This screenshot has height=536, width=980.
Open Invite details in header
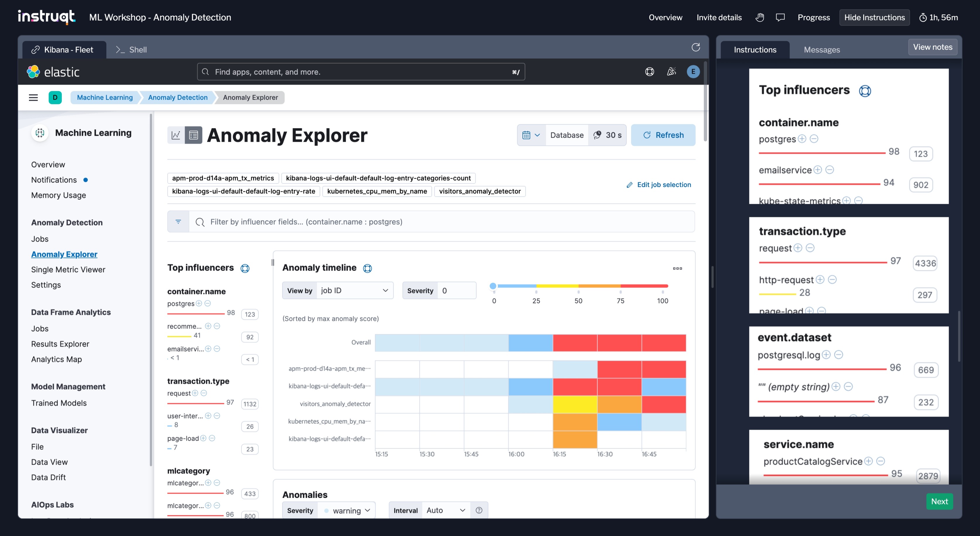(719, 18)
